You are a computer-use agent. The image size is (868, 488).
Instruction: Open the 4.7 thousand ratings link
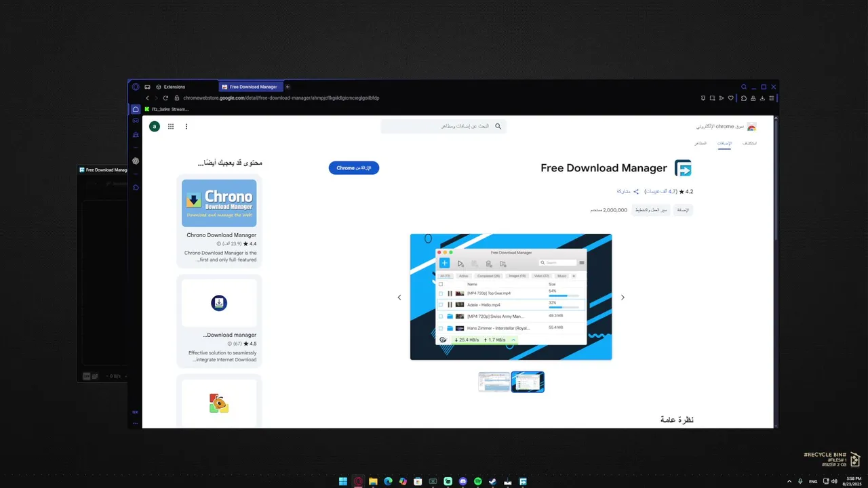click(661, 192)
